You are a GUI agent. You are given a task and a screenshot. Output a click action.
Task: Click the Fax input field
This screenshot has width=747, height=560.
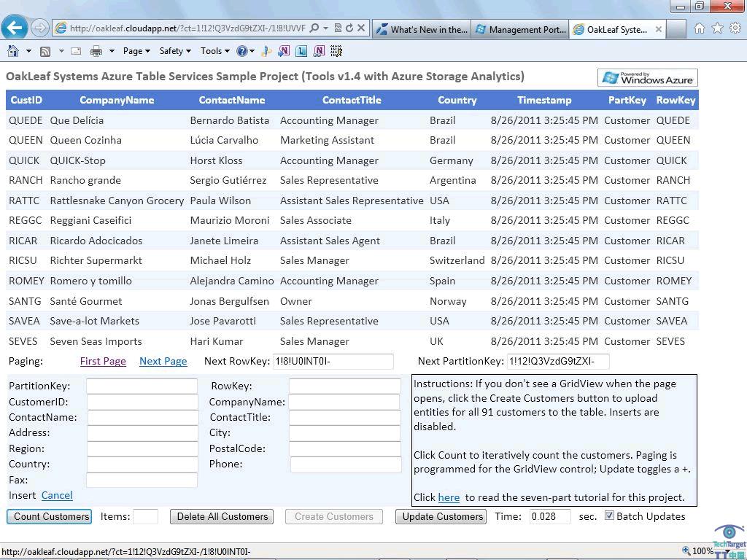(142, 480)
